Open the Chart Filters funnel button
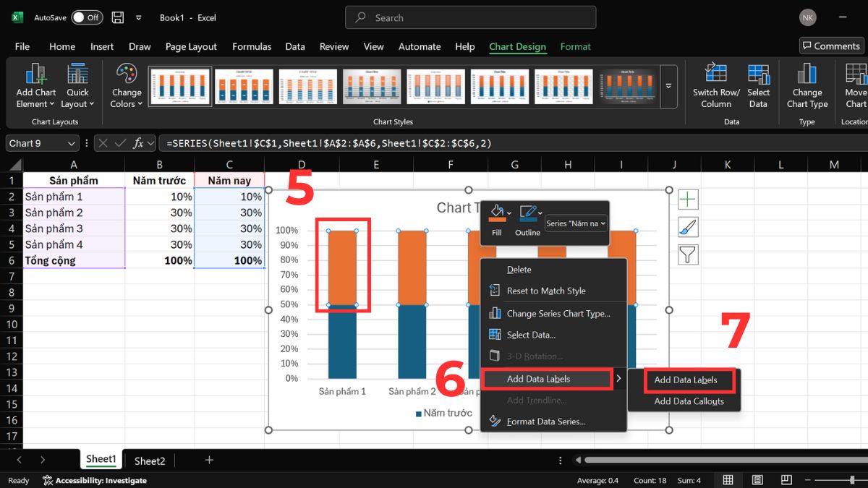This screenshot has width=868, height=488. pyautogui.click(x=687, y=254)
